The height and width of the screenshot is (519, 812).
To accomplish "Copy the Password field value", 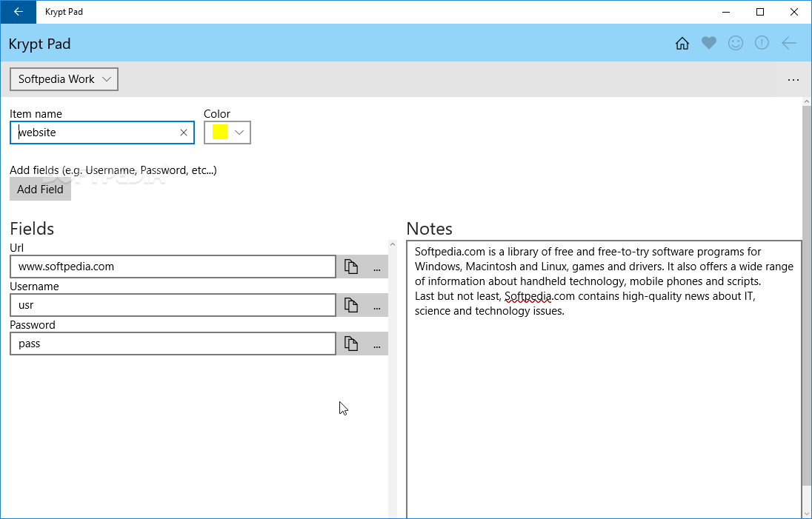I will pos(351,344).
